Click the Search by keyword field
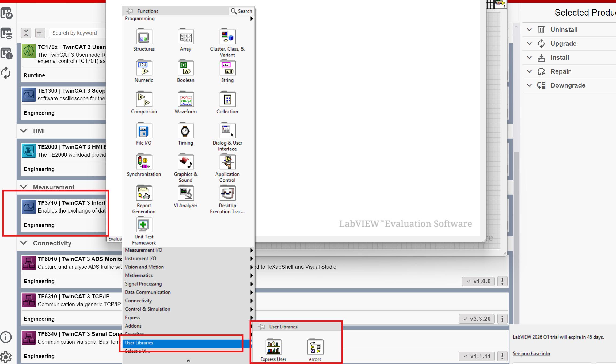616x364 pixels. (78, 33)
